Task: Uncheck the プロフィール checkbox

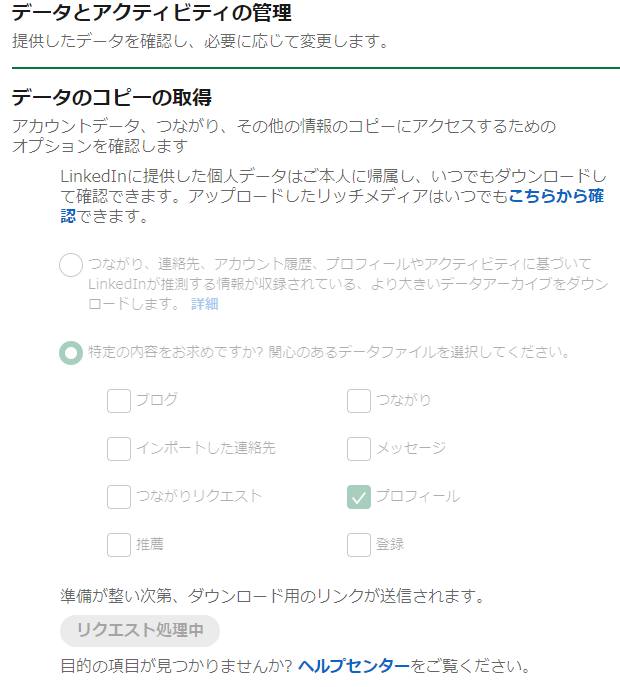Action: coord(359,496)
